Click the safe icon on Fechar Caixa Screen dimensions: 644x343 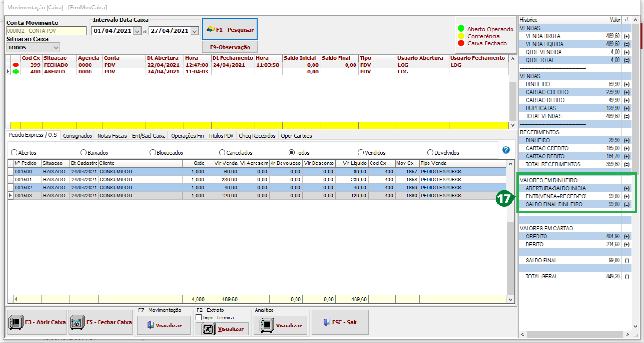[x=77, y=323]
